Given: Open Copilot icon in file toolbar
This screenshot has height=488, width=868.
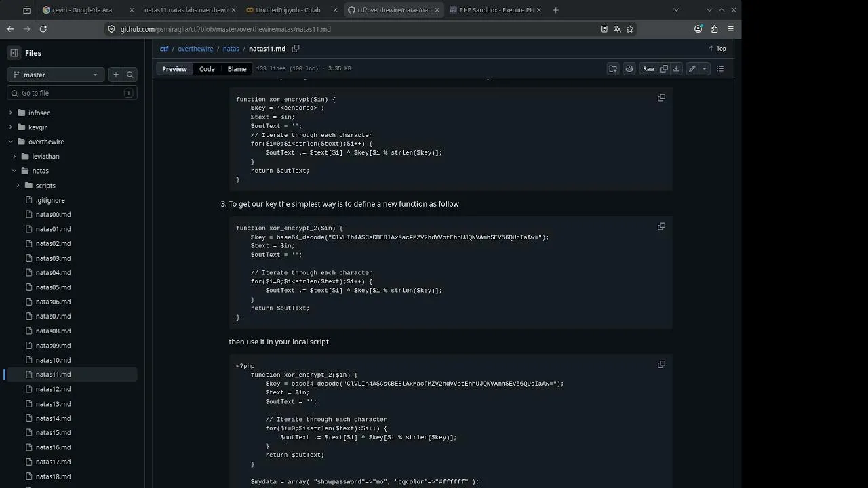Looking at the screenshot, I should pos(629,68).
